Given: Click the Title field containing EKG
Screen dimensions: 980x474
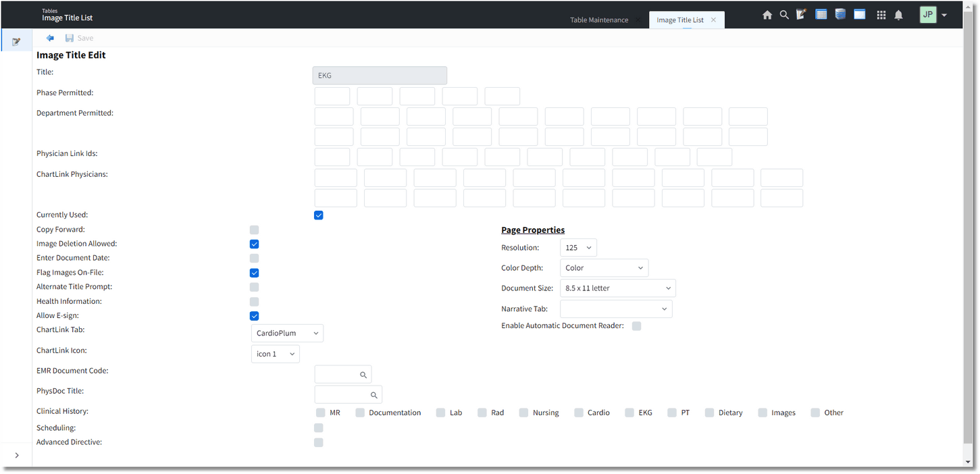Looking at the screenshot, I should pyautogui.click(x=380, y=76).
